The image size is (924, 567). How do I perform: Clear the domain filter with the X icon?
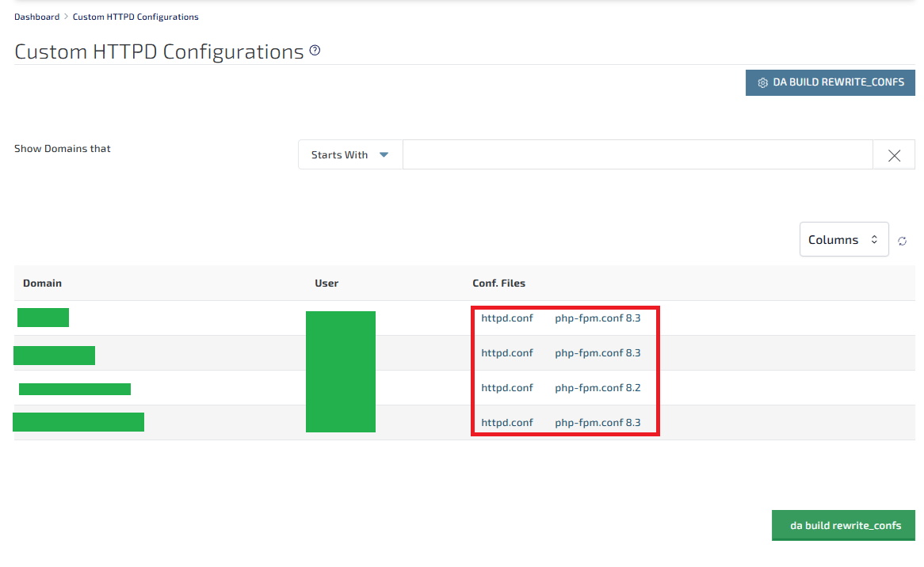click(894, 155)
